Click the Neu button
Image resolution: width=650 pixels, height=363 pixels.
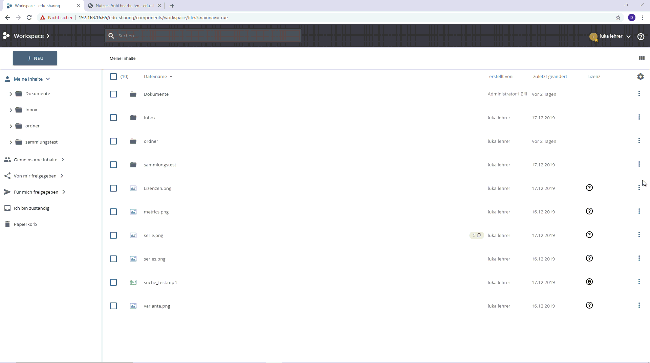pos(35,58)
